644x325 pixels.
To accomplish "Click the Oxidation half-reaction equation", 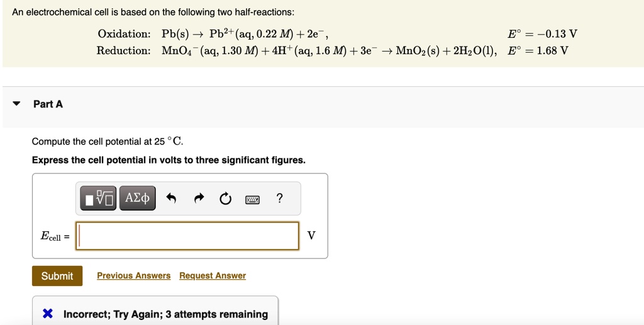I will click(244, 34).
